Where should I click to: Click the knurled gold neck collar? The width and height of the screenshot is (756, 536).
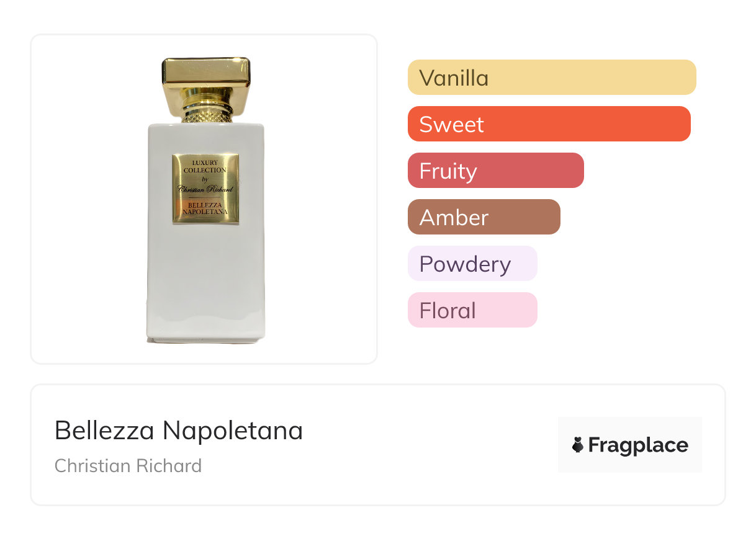[206, 115]
